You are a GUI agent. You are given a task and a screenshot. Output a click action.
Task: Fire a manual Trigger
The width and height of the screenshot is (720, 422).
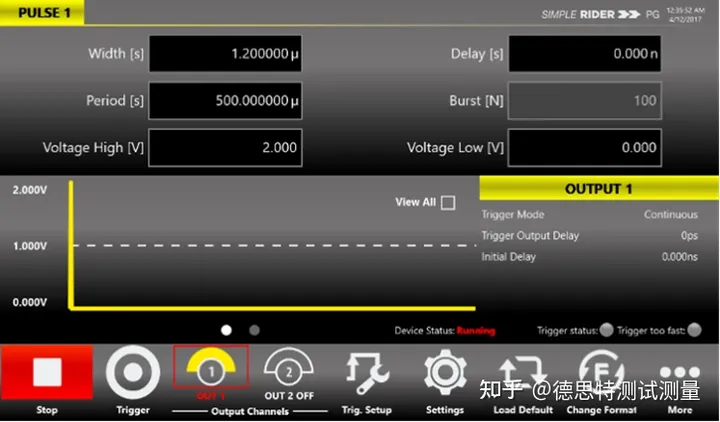point(133,372)
